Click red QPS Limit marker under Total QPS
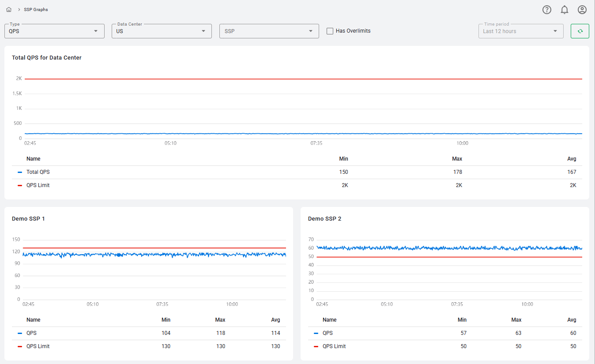 pyautogui.click(x=20, y=185)
